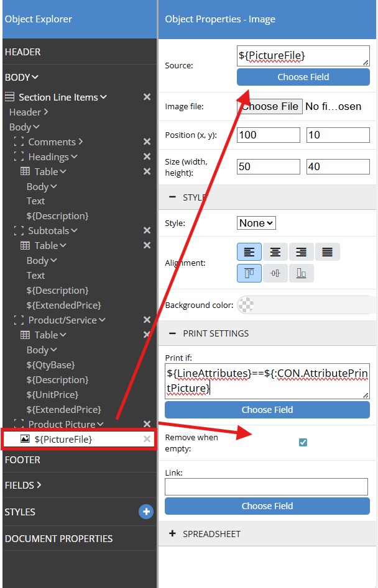Edit the Position x value field
The width and height of the screenshot is (378, 588).
pyautogui.click(x=269, y=135)
